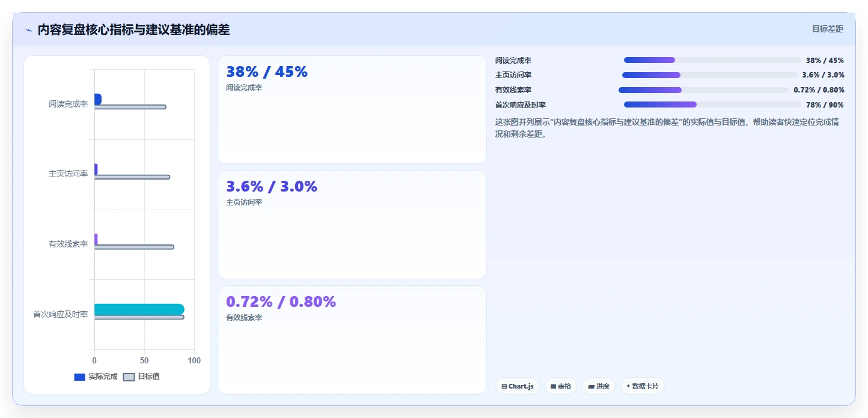Click the 阅读完成率 label under the 38% card
Screen dimensions: 868x418
[x=244, y=88]
